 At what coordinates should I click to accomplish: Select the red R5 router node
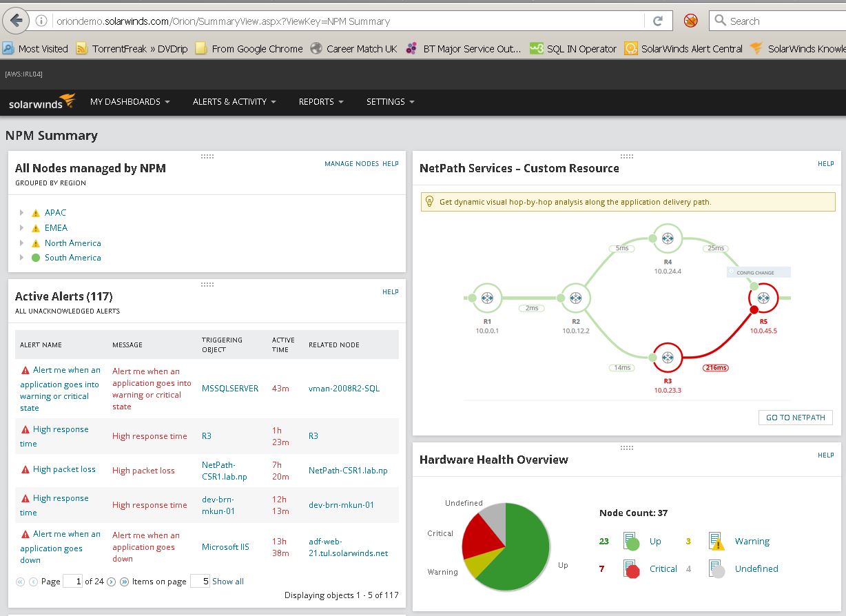[763, 298]
